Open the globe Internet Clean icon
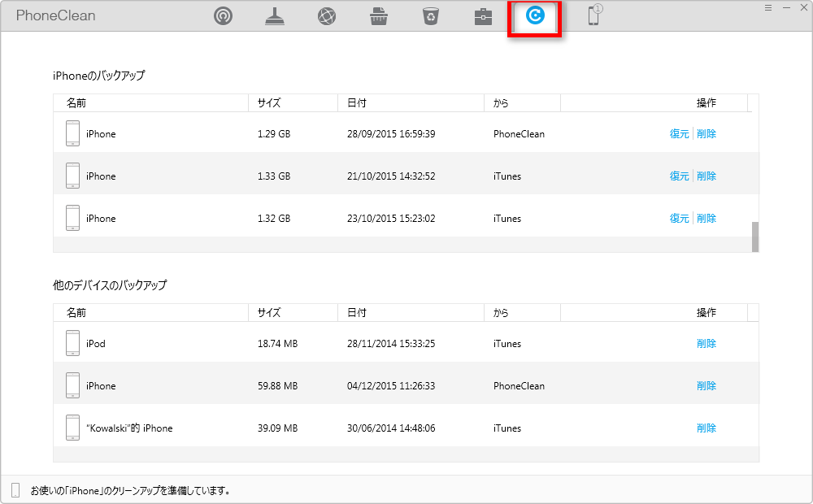The width and height of the screenshot is (813, 504). coord(327,16)
